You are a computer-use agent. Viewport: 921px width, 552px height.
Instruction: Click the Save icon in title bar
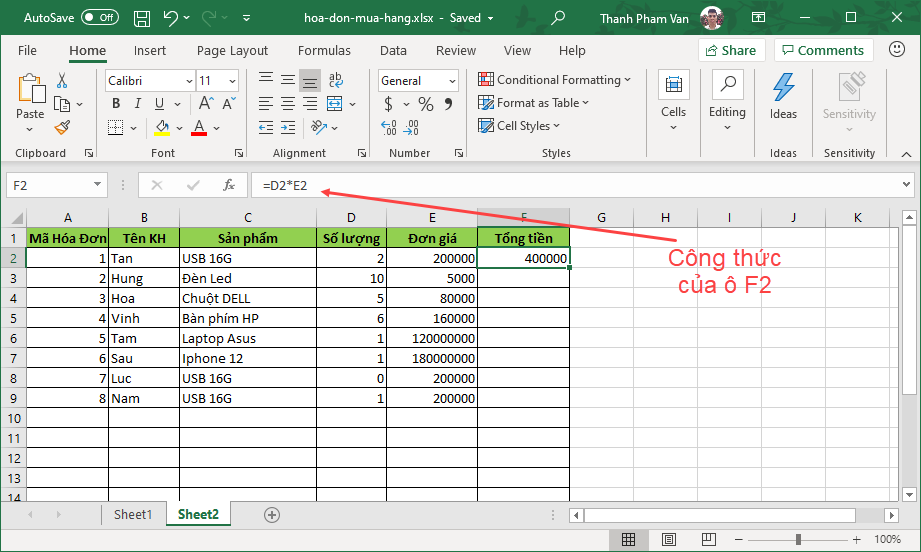pos(142,18)
